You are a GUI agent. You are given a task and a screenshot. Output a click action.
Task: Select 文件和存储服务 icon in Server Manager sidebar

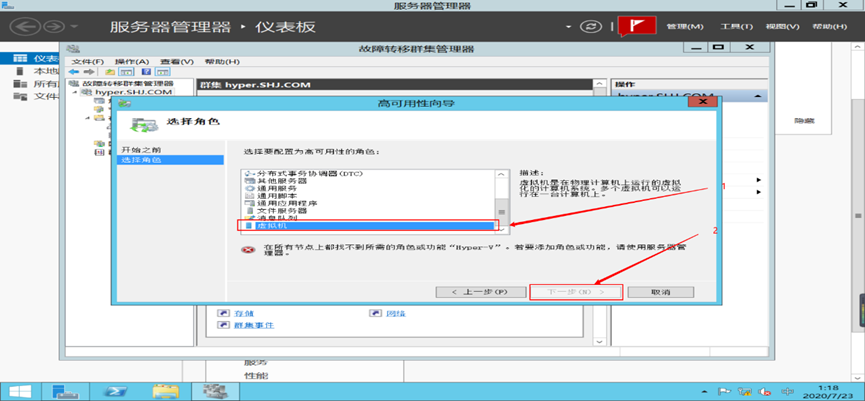(20, 97)
